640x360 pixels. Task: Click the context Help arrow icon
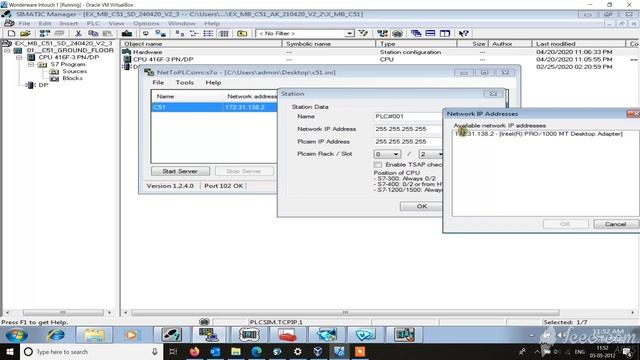click(x=463, y=33)
